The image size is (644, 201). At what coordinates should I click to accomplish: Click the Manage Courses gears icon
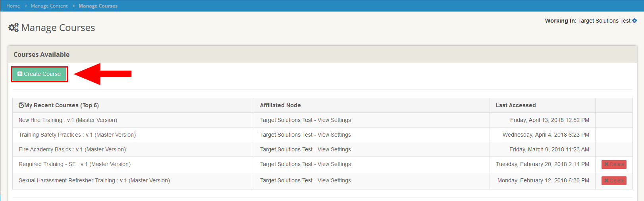pyautogui.click(x=13, y=27)
